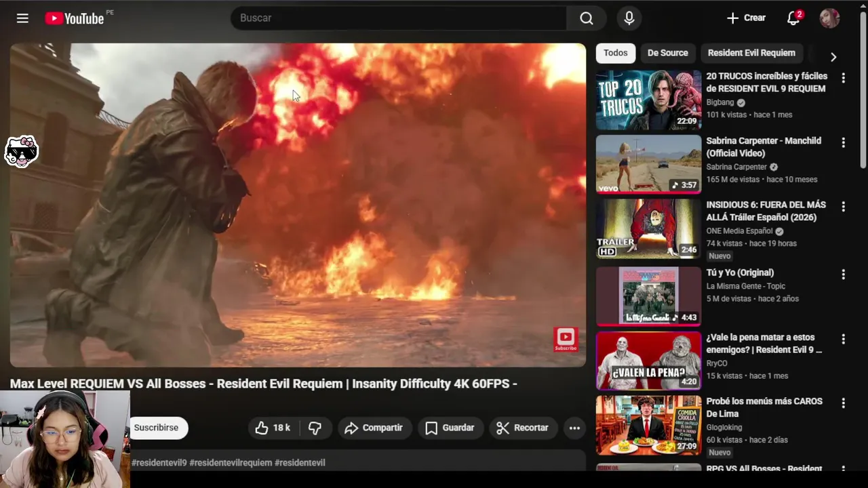This screenshot has height=488, width=868.
Task: Open the account avatar menu
Action: [x=829, y=18]
